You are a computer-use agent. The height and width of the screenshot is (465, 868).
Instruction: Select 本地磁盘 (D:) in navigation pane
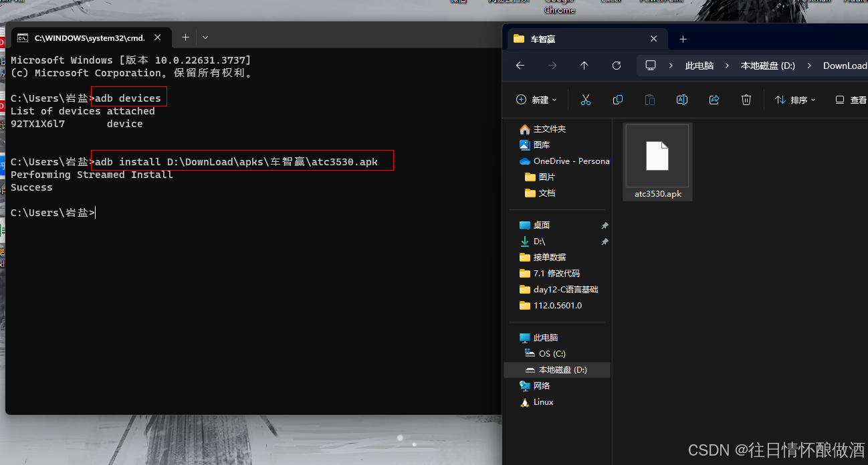(556, 369)
